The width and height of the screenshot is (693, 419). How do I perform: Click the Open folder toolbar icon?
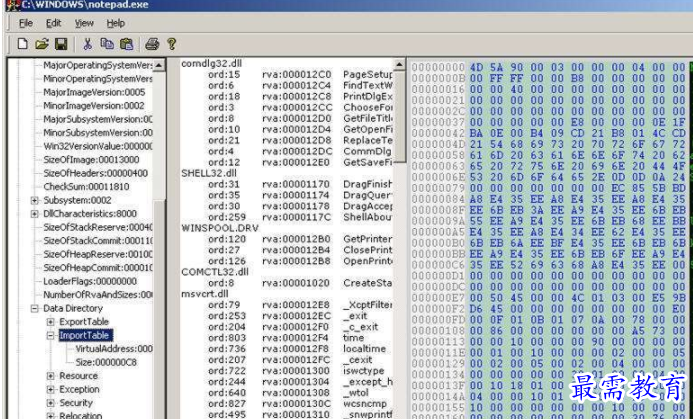[42, 44]
